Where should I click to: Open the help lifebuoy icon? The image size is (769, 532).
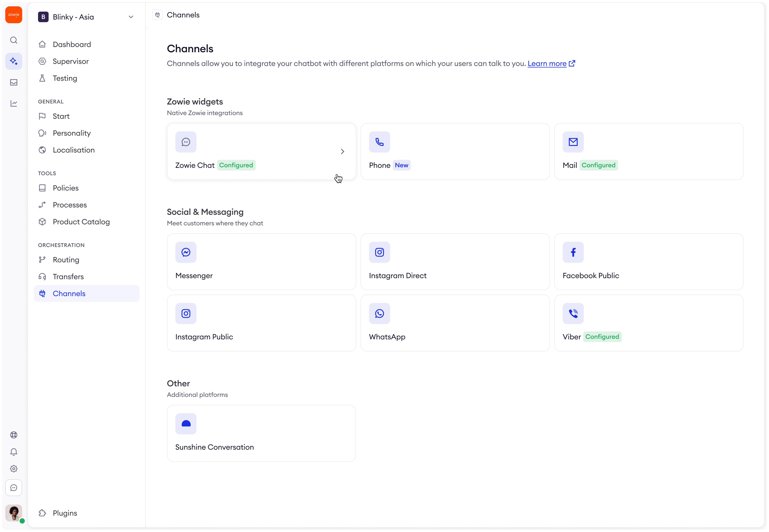click(14, 435)
